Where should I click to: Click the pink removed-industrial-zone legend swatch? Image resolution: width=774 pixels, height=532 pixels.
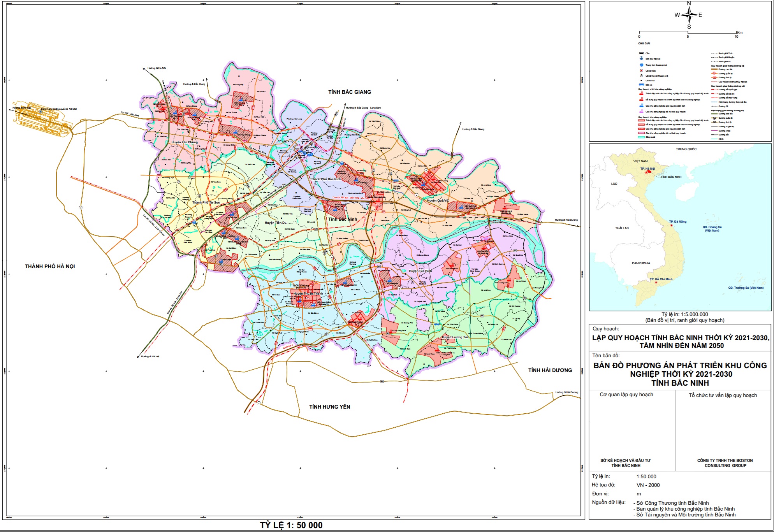(641, 133)
